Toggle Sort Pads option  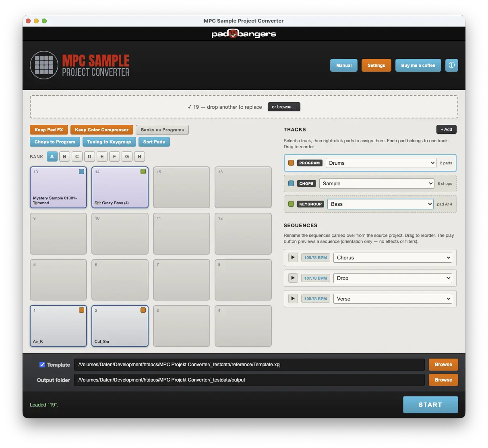click(154, 142)
